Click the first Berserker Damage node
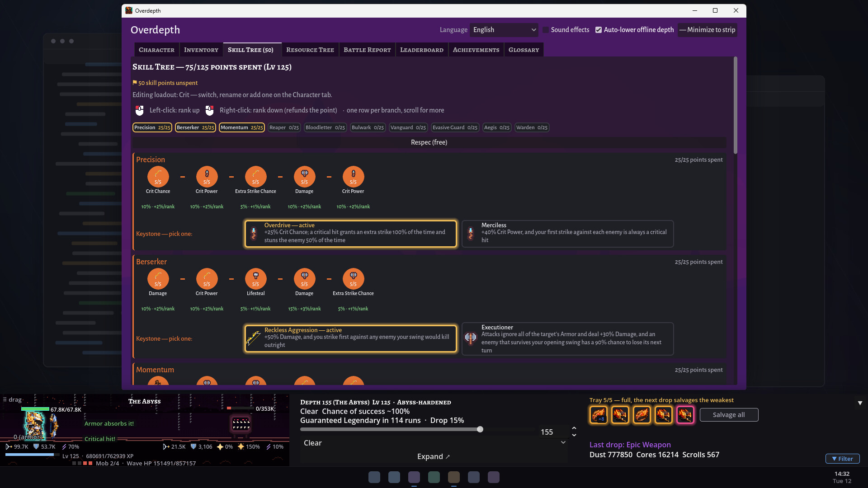868x488 pixels. pos(158,279)
